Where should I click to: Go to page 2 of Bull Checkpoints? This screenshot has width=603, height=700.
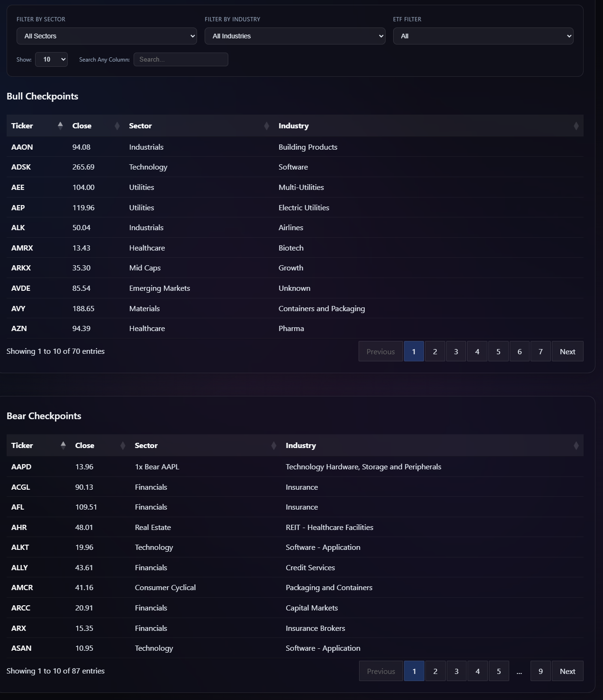click(x=435, y=351)
